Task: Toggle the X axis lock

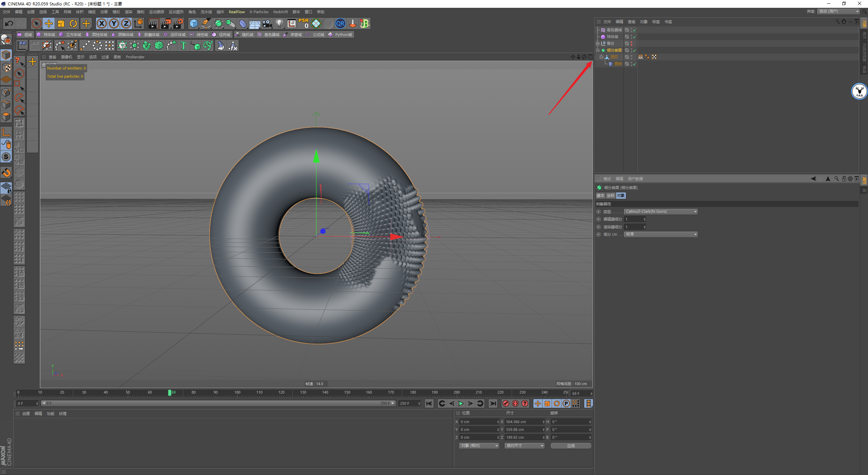Action: coord(101,23)
